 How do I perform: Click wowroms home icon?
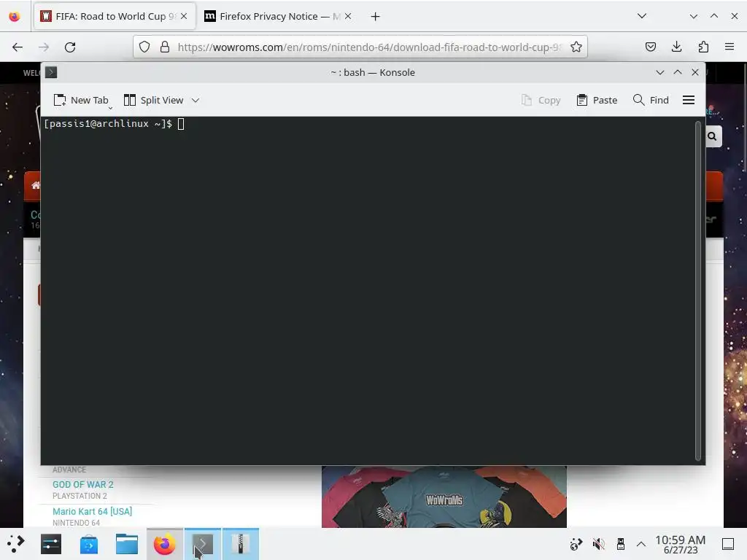tap(36, 185)
